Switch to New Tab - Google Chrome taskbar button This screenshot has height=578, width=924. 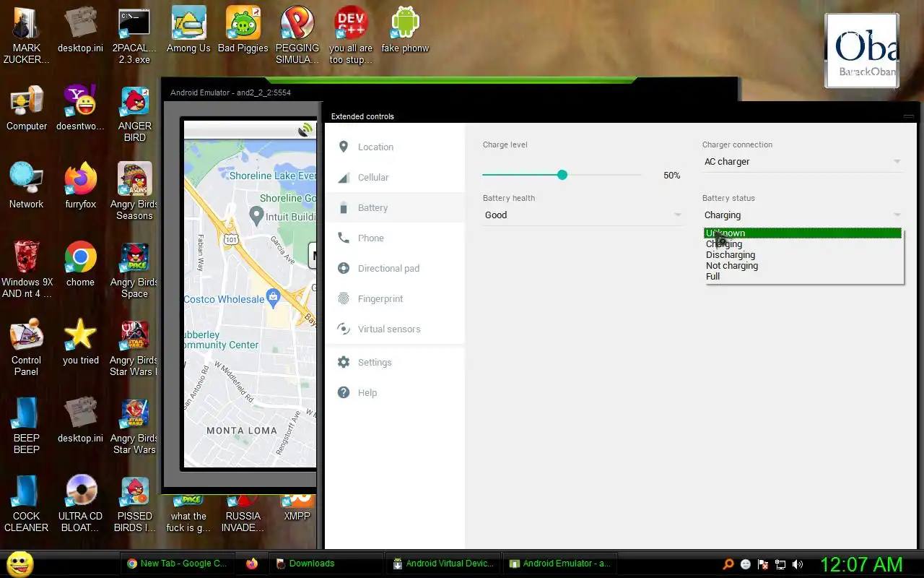click(x=176, y=564)
